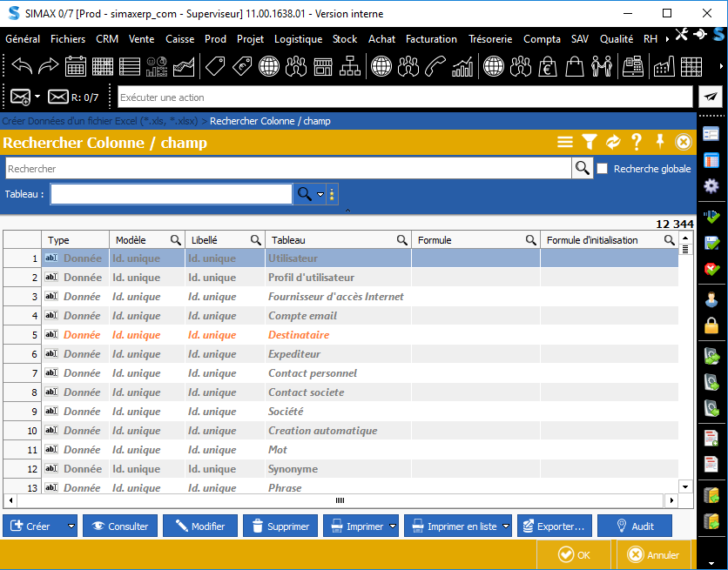Click the padlock icon in right sidebar
Screen dimensions: 728x570
711,326
